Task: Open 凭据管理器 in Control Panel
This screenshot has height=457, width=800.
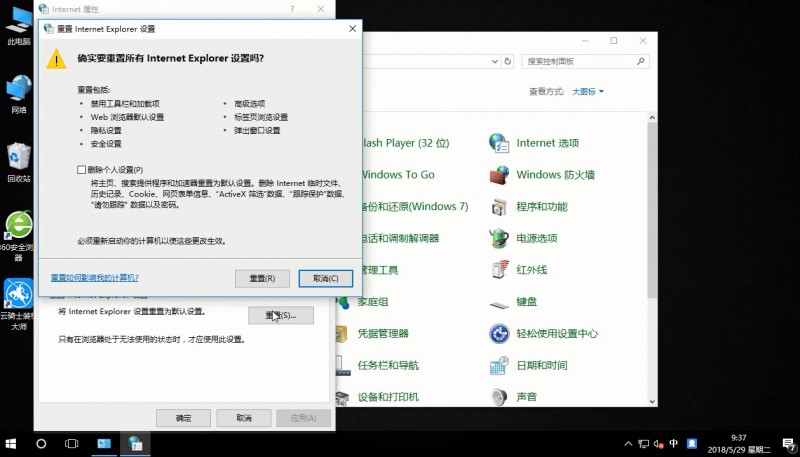Action: (372, 334)
